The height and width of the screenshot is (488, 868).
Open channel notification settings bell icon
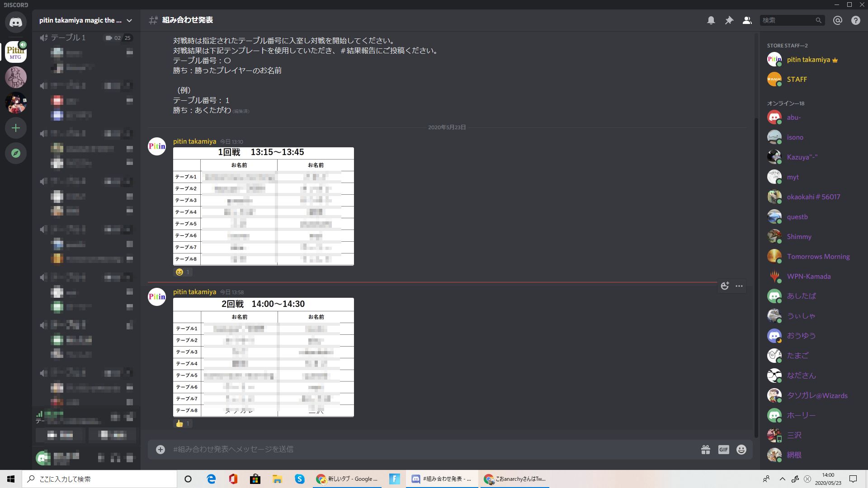[711, 20]
